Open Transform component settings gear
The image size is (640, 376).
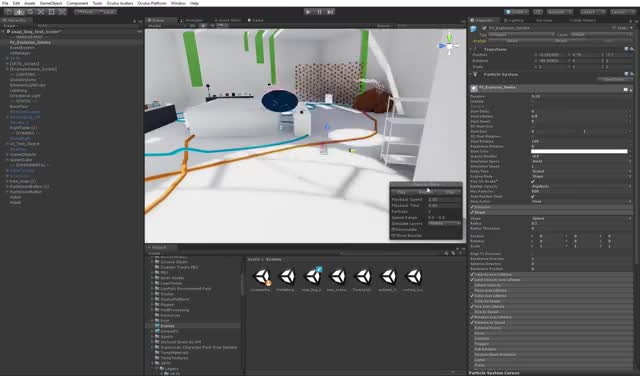pyautogui.click(x=632, y=49)
